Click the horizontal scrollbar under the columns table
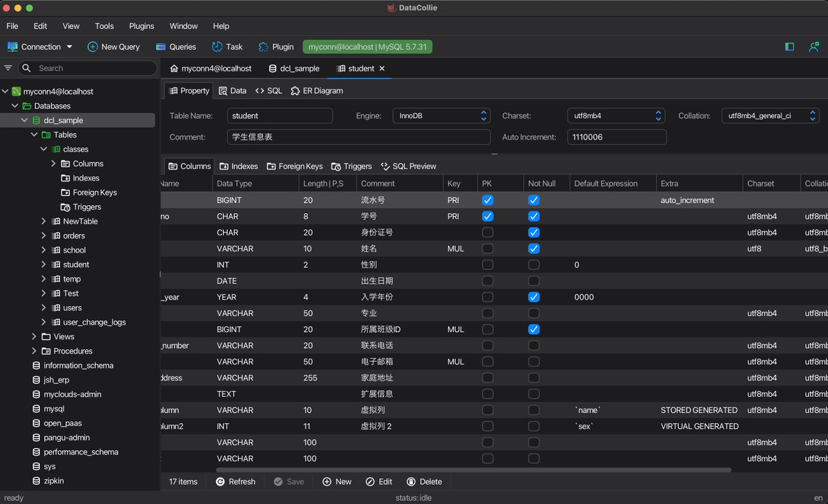828x504 pixels. click(x=473, y=469)
